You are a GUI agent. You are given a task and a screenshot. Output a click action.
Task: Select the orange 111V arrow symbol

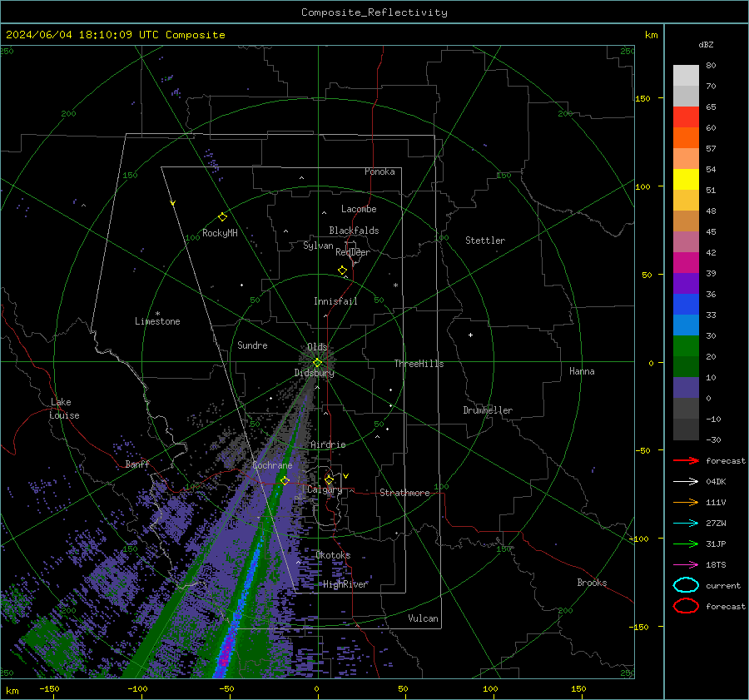[x=686, y=502]
